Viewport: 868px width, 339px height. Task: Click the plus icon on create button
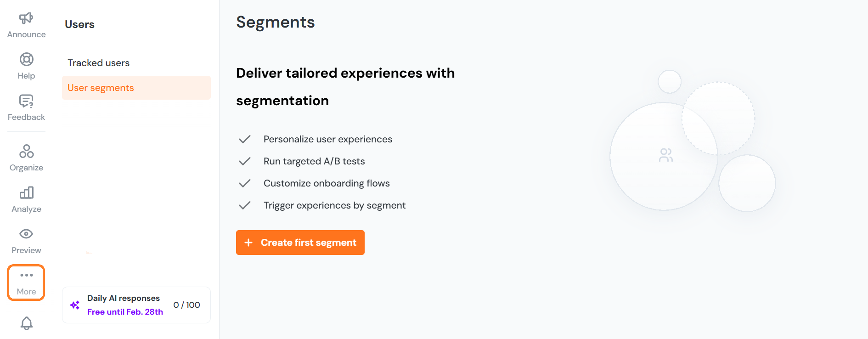(248, 243)
